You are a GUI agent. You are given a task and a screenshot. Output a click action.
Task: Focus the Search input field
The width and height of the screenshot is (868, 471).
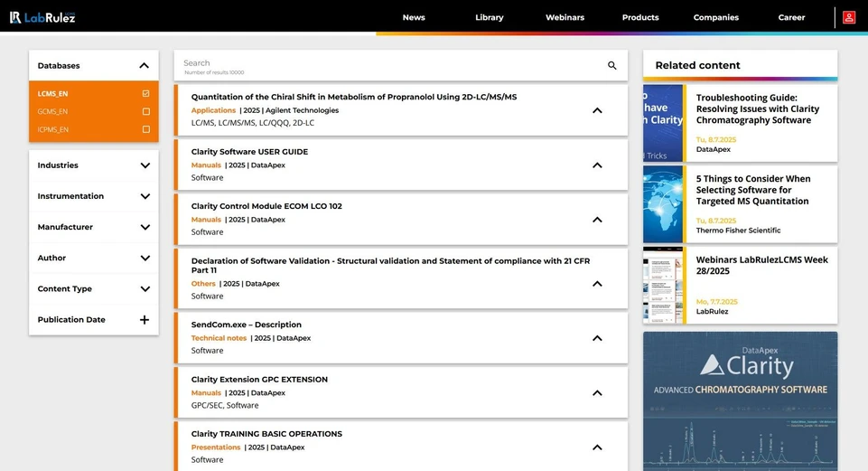pos(393,65)
